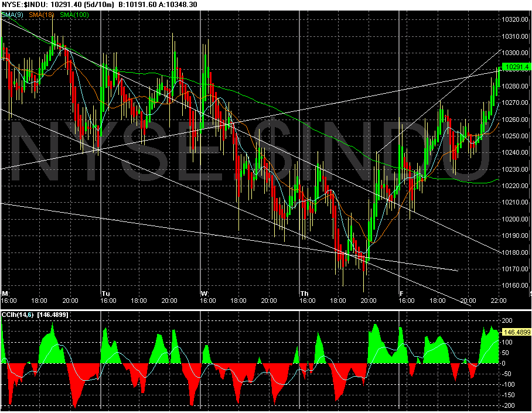Click the M day label on time axis

[x=5, y=293]
